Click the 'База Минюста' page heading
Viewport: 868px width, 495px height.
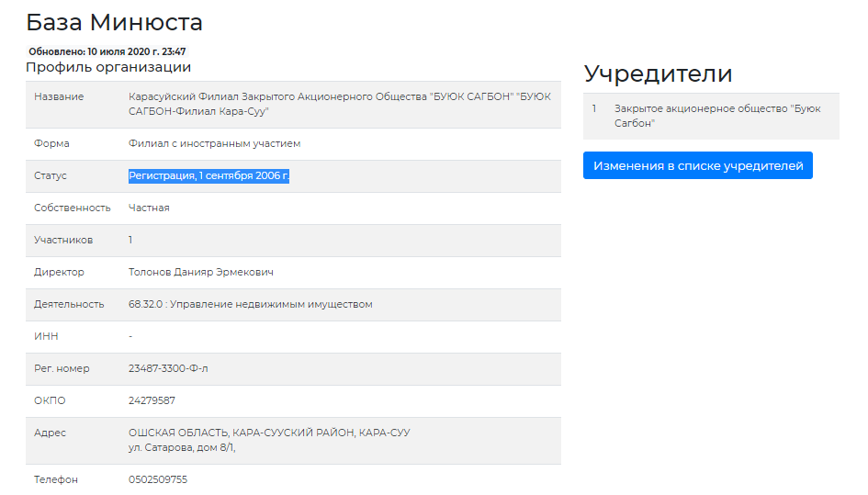click(x=114, y=23)
